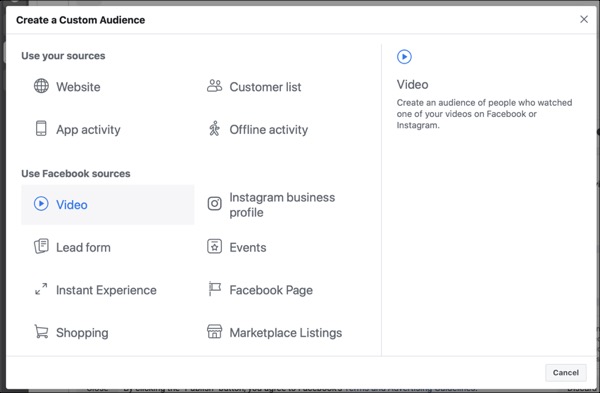Click the Instagram camera icon
This screenshot has width=600, height=393.
(214, 204)
